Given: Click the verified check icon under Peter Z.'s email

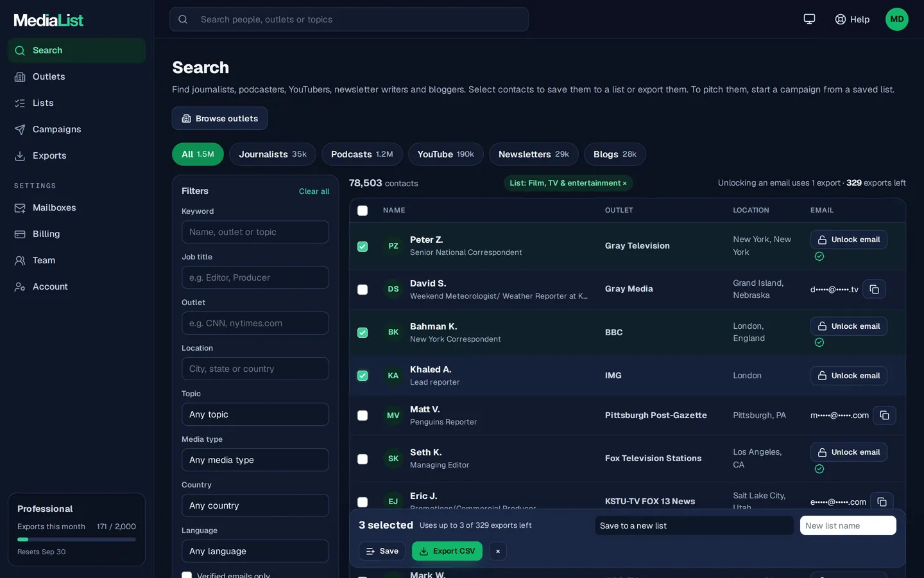Looking at the screenshot, I should coord(819,256).
